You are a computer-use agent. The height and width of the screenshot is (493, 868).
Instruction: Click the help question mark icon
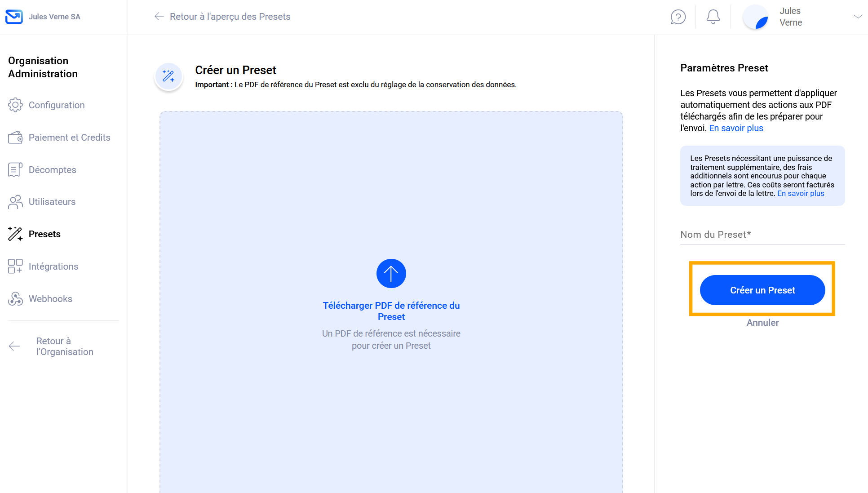click(678, 17)
